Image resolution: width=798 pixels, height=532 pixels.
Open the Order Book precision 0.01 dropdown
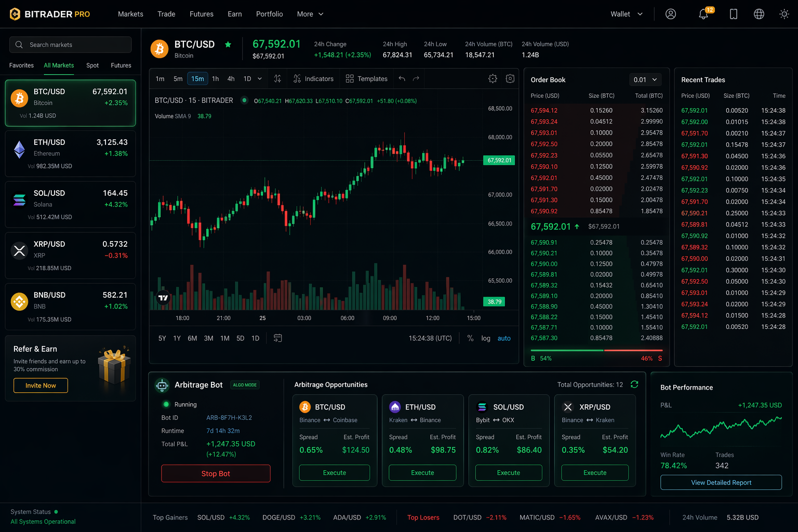click(x=645, y=79)
